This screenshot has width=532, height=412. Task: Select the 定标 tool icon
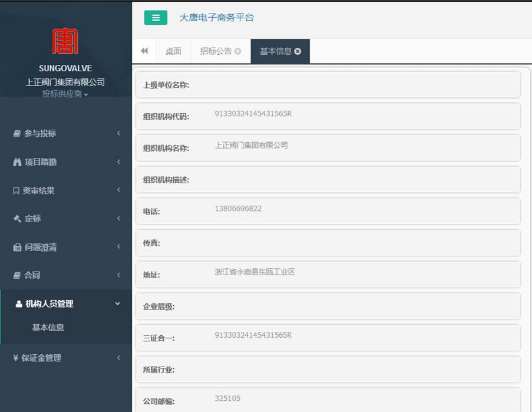(16, 219)
